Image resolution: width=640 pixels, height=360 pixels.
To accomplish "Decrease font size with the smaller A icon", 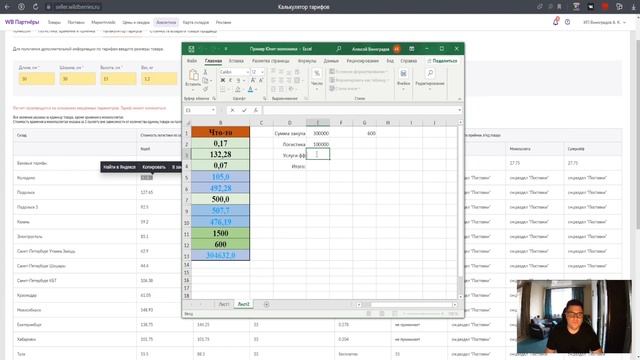I will point(261,80).
